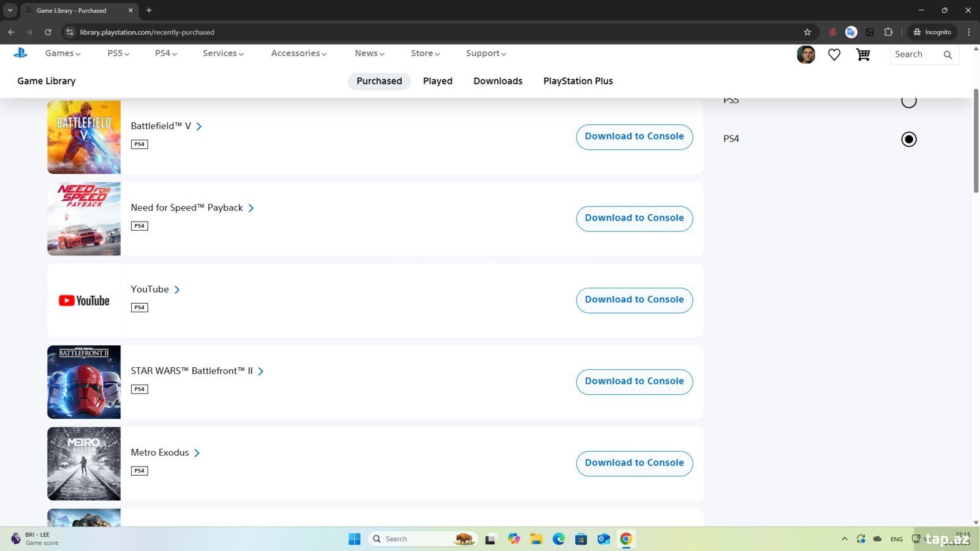
Task: Open Outlook from the taskbar
Action: coord(603,539)
